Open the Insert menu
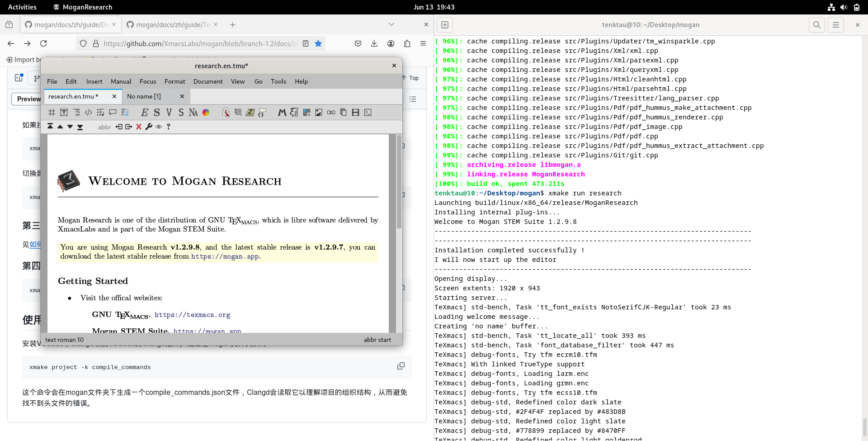 (x=94, y=81)
